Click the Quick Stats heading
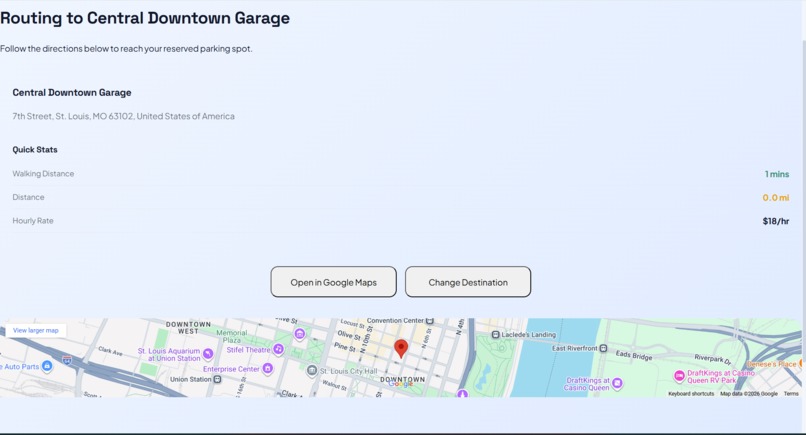Viewport: 806px width, 435px height. [x=35, y=150]
